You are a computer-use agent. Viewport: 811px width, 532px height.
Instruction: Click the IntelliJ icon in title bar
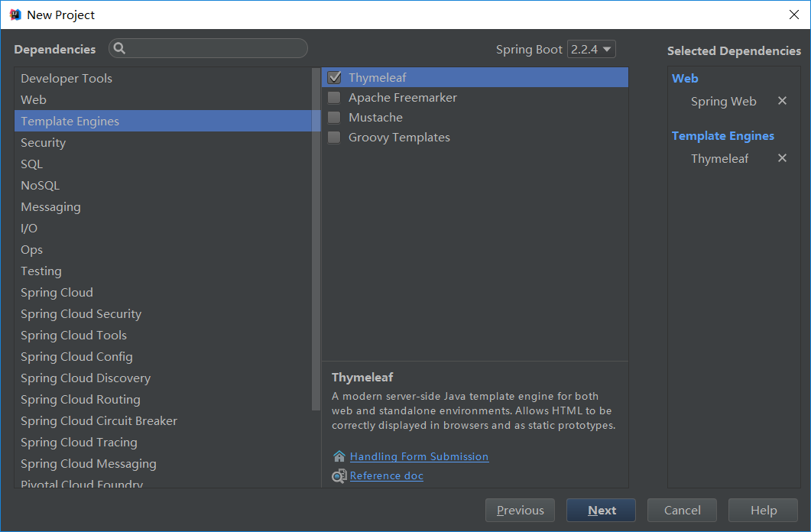click(x=15, y=15)
